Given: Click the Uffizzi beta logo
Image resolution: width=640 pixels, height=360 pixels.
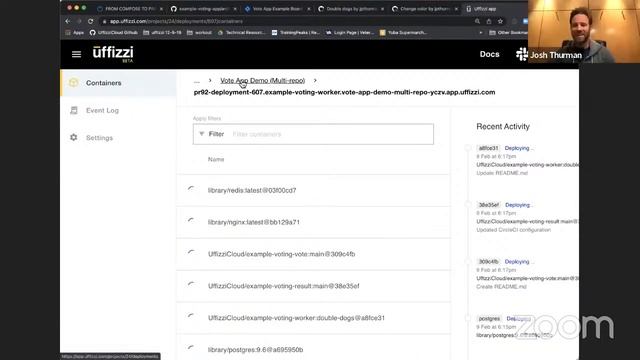Looking at the screenshot, I should (x=113, y=53).
